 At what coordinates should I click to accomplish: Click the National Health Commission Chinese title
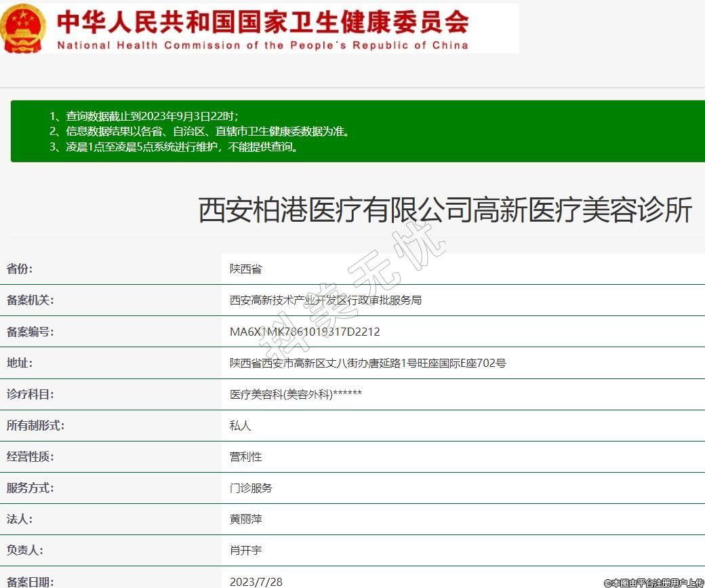[x=263, y=22]
